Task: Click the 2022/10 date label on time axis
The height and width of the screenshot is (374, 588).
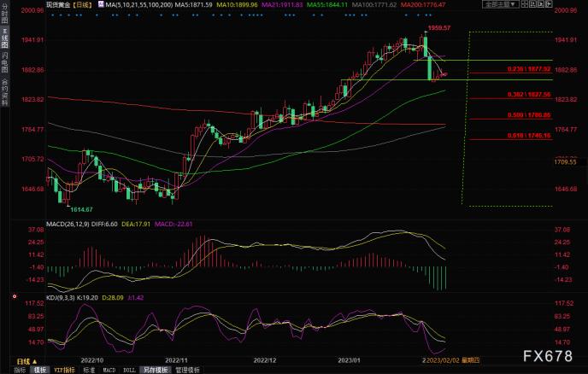Action: [x=92, y=360]
